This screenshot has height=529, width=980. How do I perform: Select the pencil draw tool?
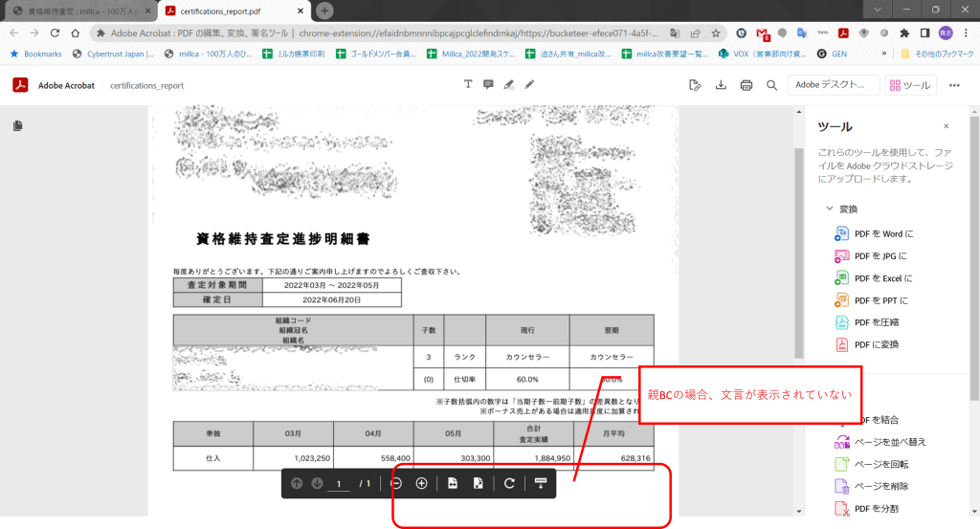click(529, 85)
